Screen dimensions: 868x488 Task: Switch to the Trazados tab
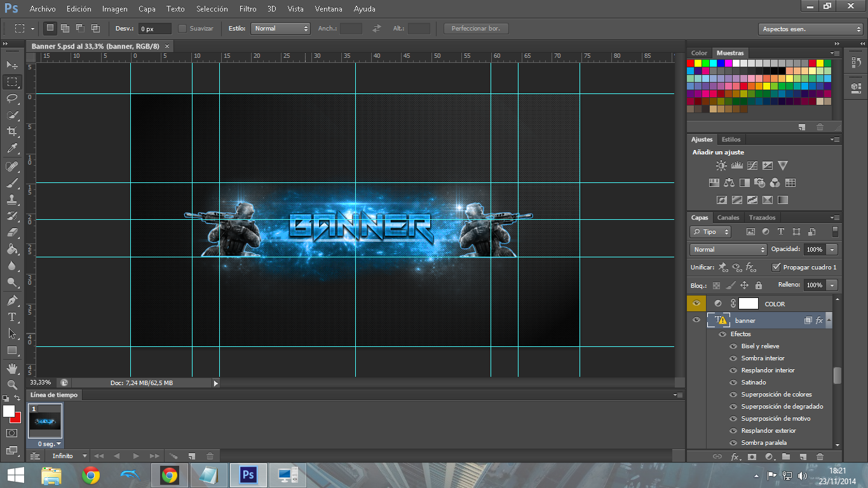click(x=762, y=217)
